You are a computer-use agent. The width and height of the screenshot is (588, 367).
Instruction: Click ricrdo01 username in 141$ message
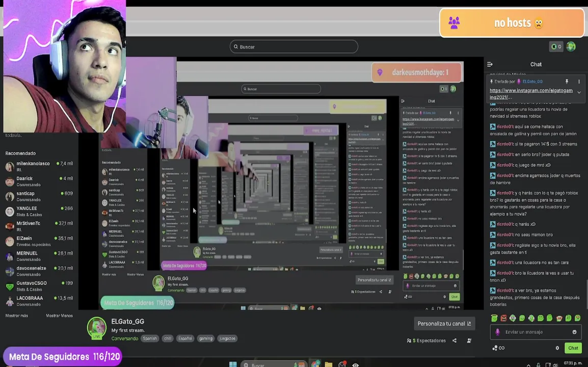tap(505, 144)
